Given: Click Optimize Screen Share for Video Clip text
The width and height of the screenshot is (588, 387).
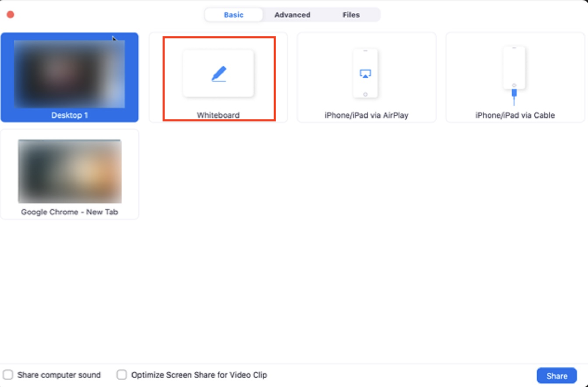Looking at the screenshot, I should tap(199, 375).
